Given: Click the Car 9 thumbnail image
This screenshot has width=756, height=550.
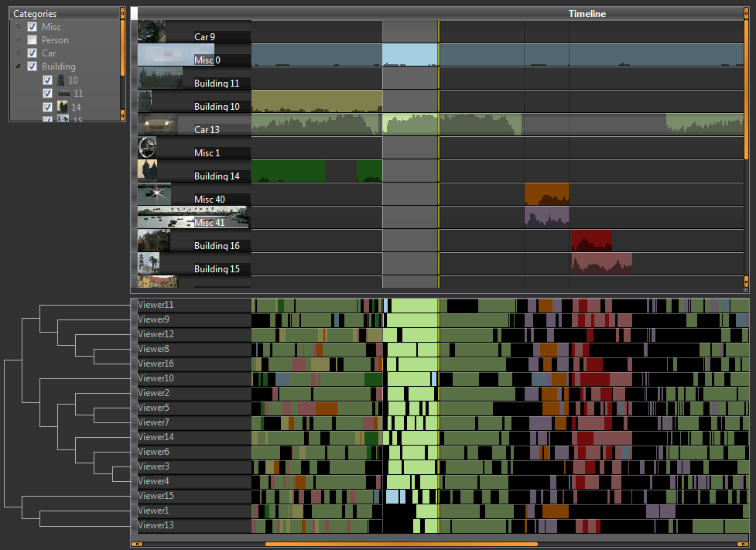Looking at the screenshot, I should tap(152, 31).
